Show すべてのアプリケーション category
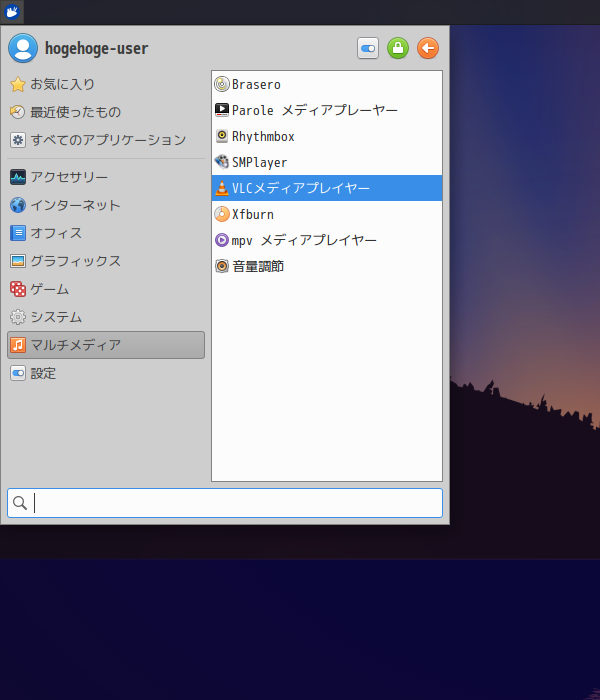Viewport: 600px width, 700px height. pos(106,140)
